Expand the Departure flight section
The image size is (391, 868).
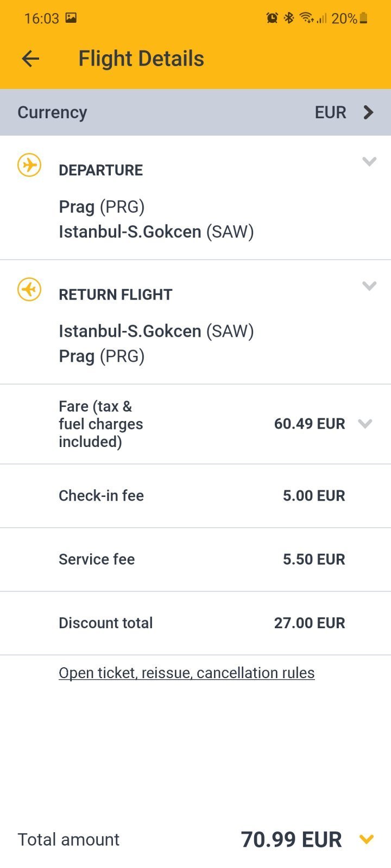click(369, 162)
